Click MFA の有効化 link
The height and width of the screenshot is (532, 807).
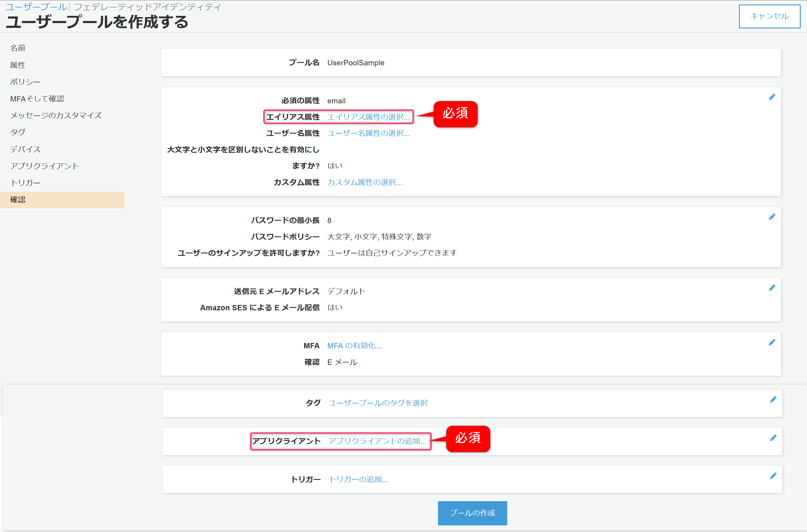coord(354,346)
